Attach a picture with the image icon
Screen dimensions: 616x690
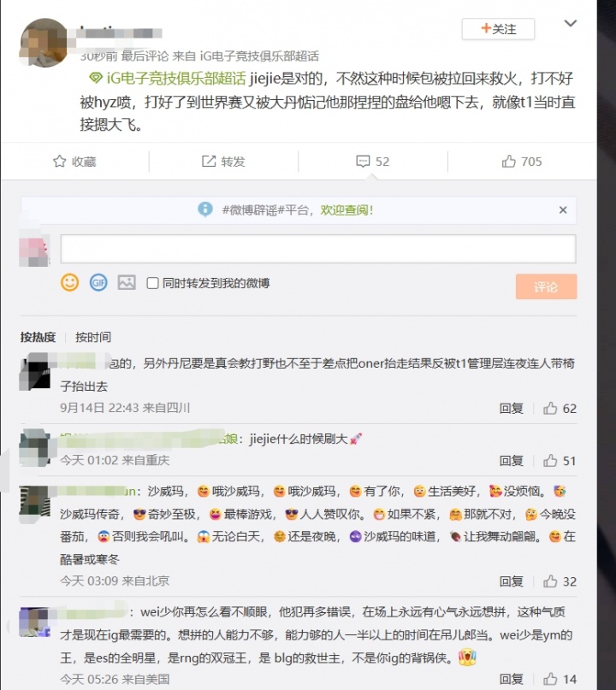[x=127, y=282]
